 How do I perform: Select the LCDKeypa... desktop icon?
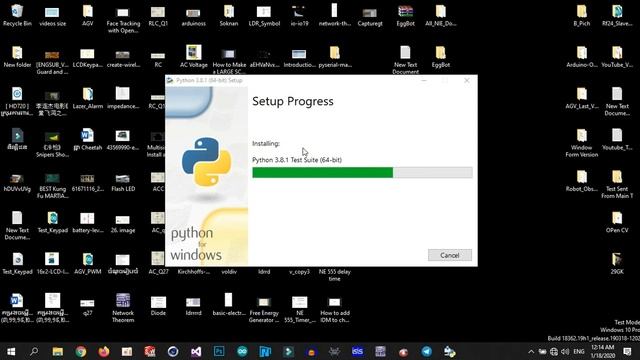(87, 57)
